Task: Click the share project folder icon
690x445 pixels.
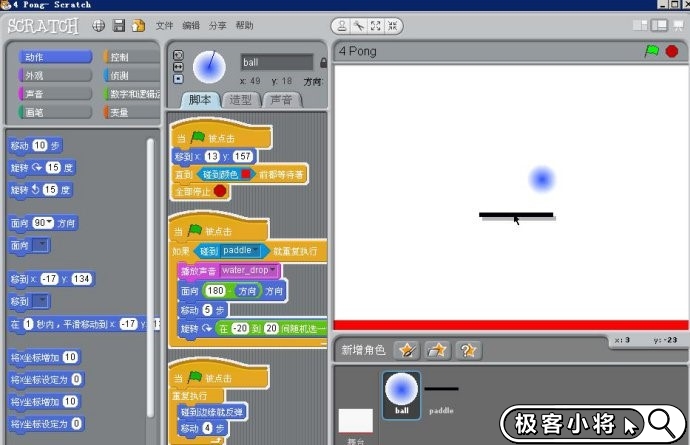Action: (138, 25)
